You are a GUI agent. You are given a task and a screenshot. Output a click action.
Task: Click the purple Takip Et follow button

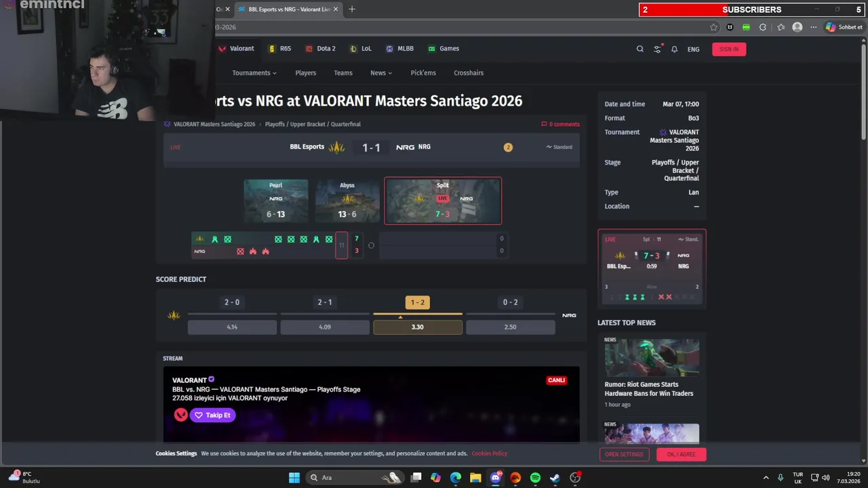(213, 415)
